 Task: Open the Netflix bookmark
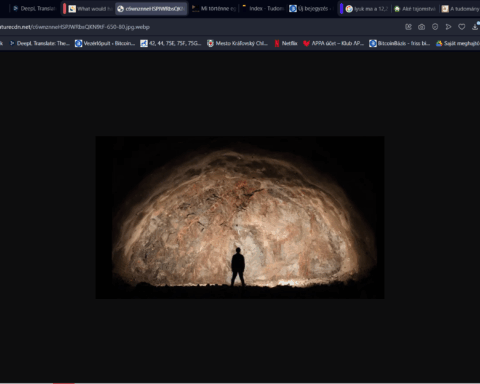click(286, 43)
